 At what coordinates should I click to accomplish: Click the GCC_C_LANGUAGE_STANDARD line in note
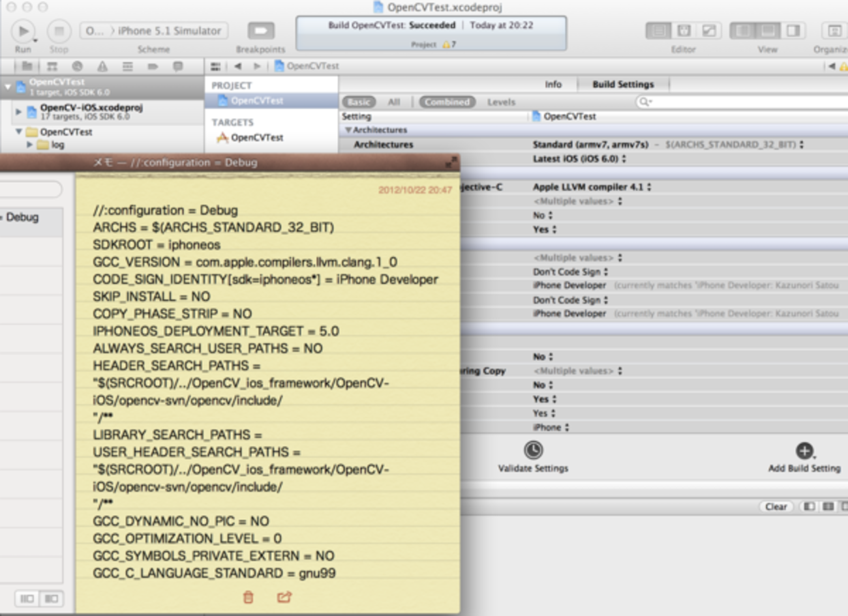click(215, 573)
